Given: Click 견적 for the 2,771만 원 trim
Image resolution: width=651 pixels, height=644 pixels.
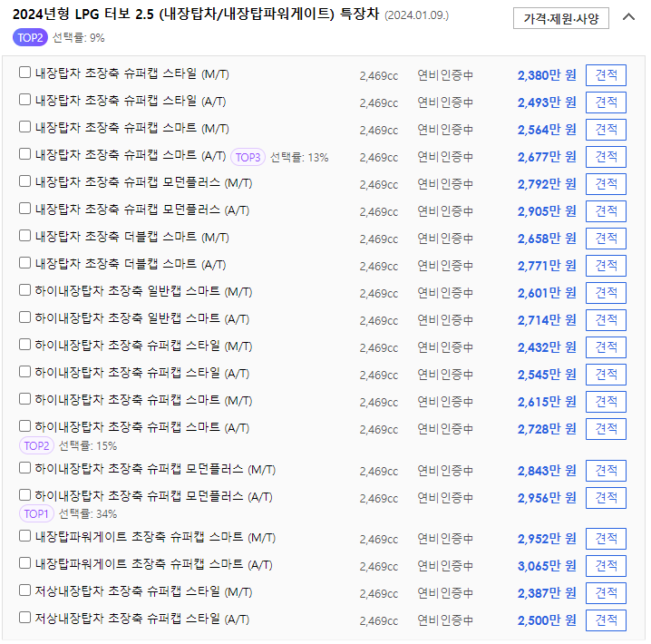Looking at the screenshot, I should (x=606, y=266).
